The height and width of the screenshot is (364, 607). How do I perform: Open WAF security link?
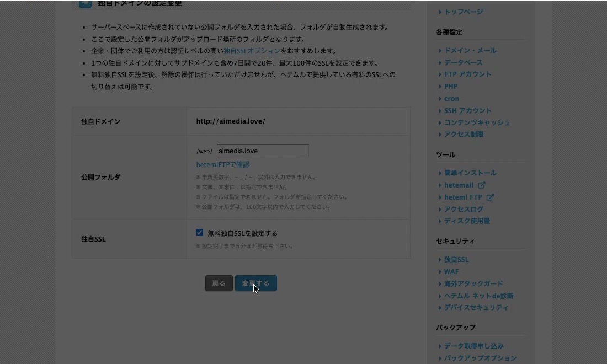451,271
